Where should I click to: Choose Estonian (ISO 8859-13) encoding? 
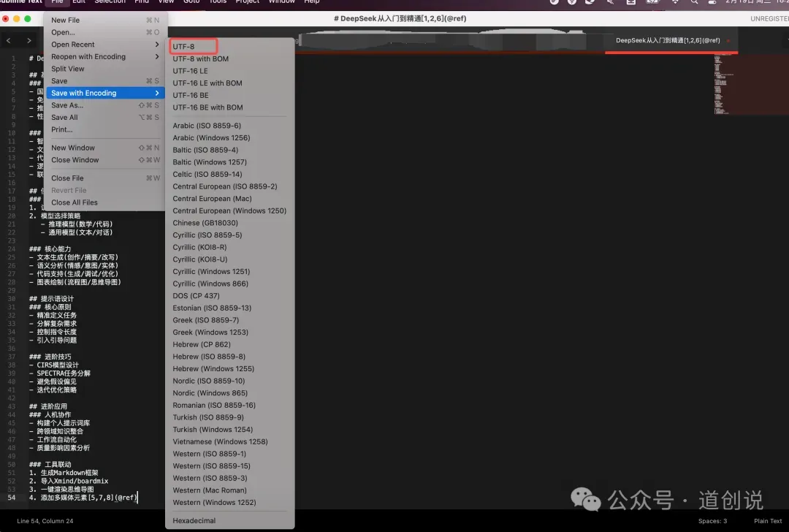coord(230,308)
